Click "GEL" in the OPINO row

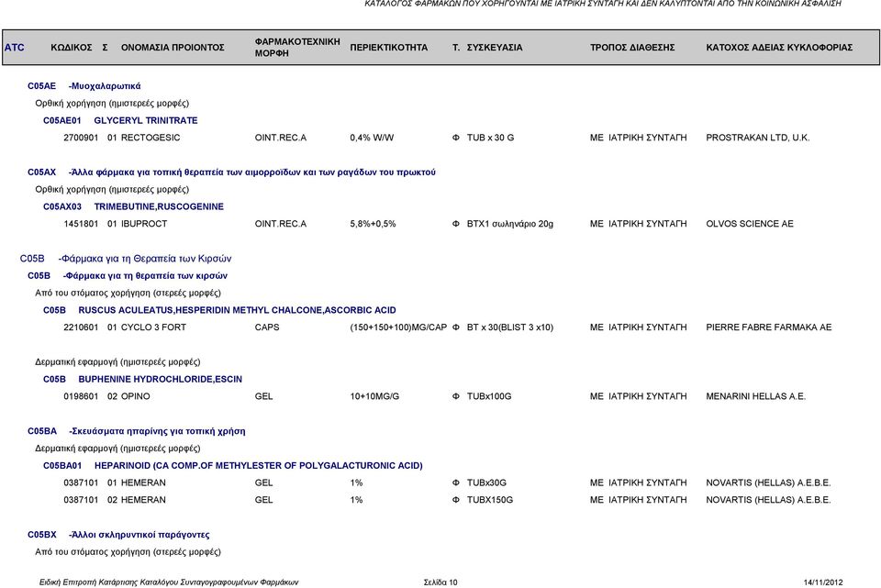pos(263,396)
